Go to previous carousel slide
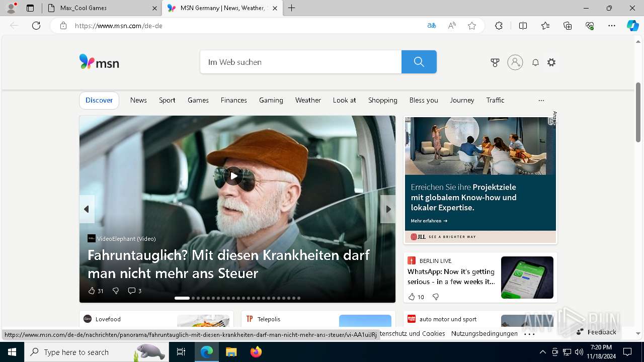Image resolution: width=644 pixels, height=362 pixels. 87,209
